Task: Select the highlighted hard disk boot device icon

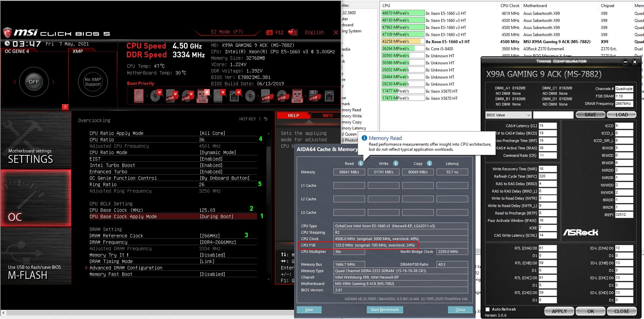Action: coord(138,96)
